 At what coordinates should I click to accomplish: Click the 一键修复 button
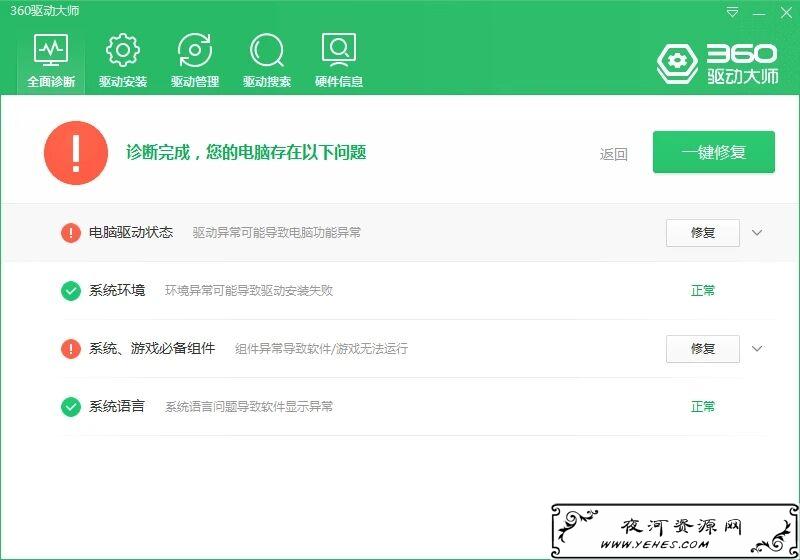714,152
